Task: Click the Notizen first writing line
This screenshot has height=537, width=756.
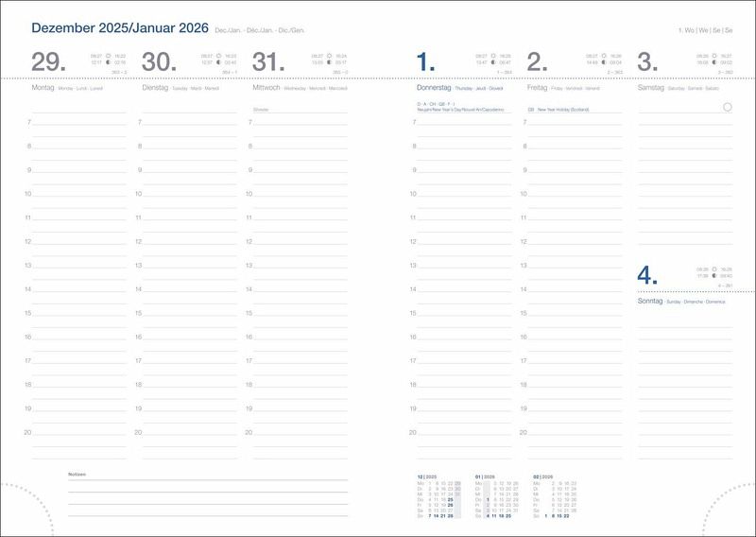Action: coord(208,481)
